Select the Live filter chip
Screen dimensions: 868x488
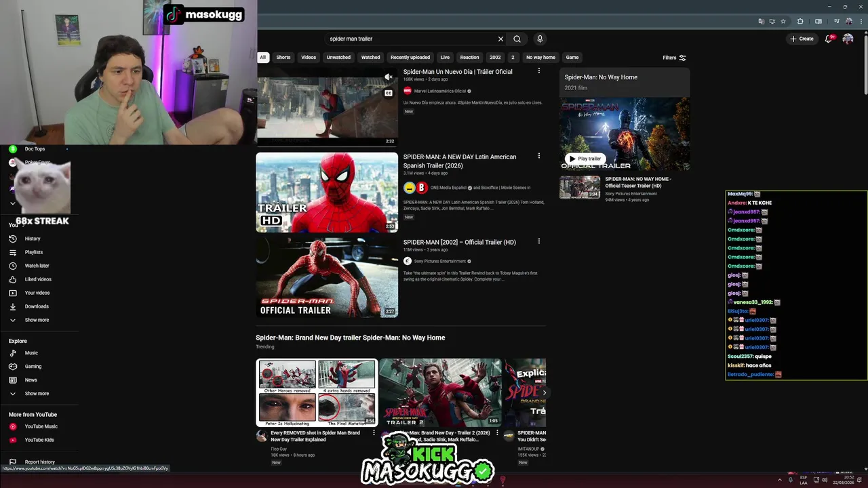click(x=445, y=58)
